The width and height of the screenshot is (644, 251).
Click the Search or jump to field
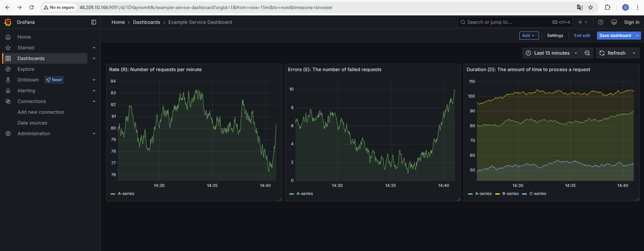515,22
